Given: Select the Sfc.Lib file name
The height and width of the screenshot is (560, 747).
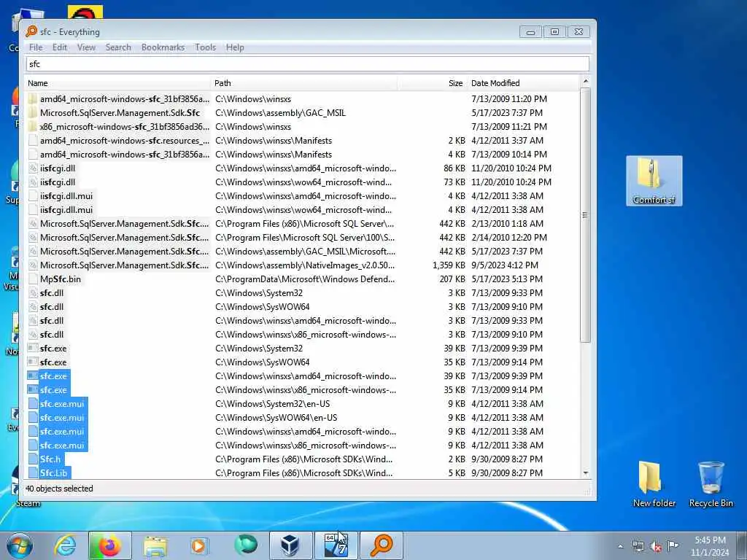Looking at the screenshot, I should 53,472.
